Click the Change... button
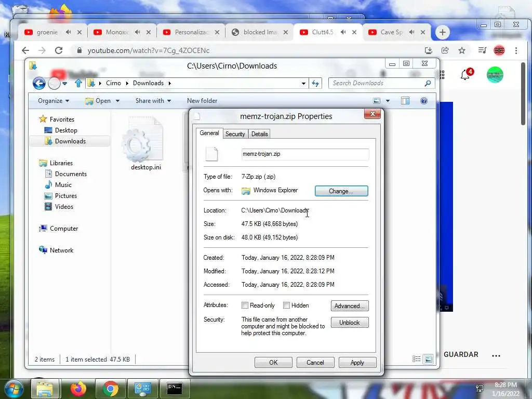 [341, 191]
